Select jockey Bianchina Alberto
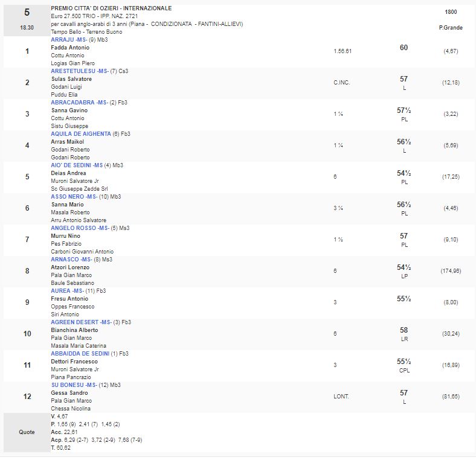476x460 pixels. click(x=74, y=330)
